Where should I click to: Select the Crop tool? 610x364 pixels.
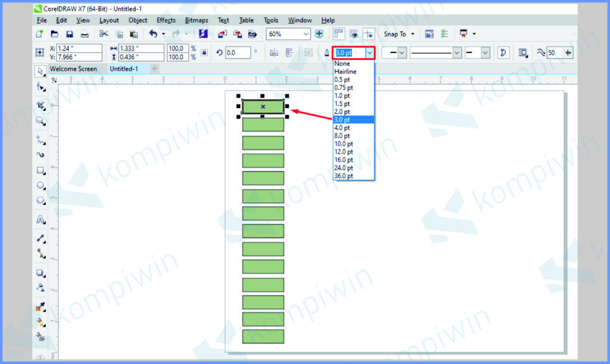(41, 105)
